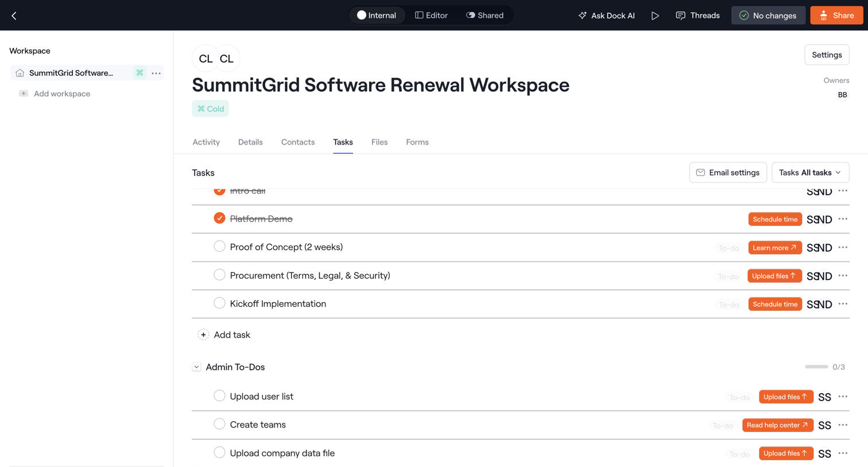Open Ask Dock AI sparkle button
Viewport: 868px width, 467px height.
(x=606, y=15)
